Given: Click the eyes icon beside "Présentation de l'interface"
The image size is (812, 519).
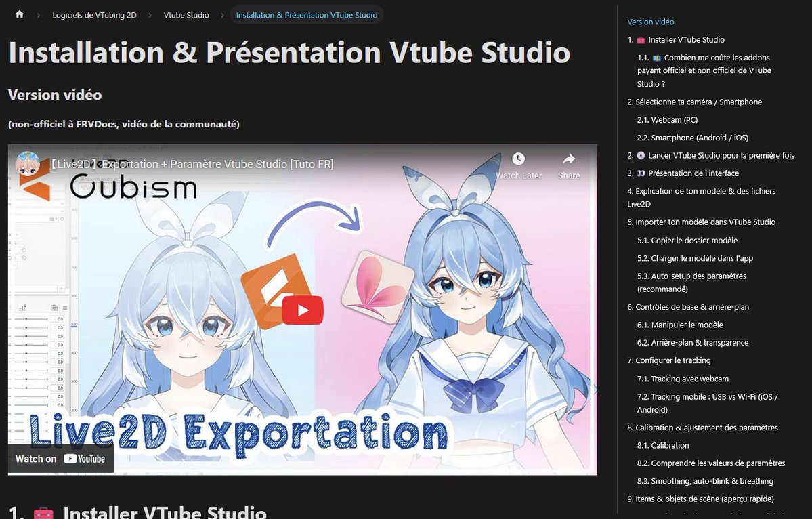Looking at the screenshot, I should pos(639,173).
